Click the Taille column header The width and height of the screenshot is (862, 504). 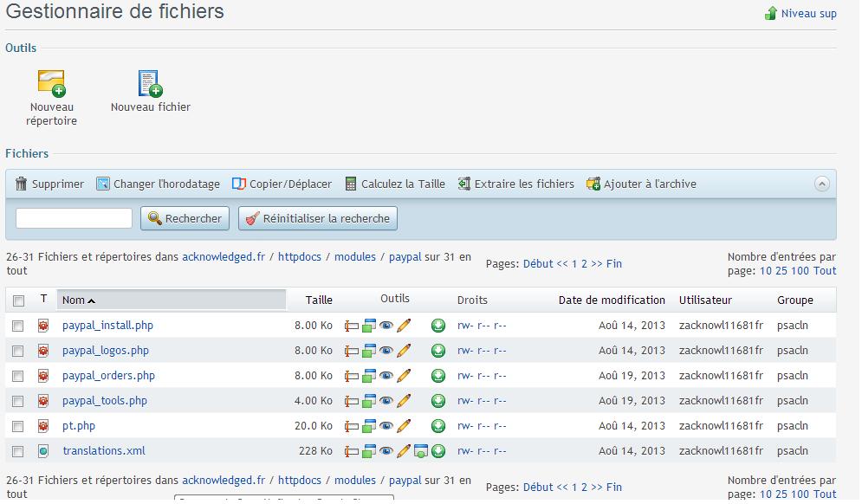319,300
